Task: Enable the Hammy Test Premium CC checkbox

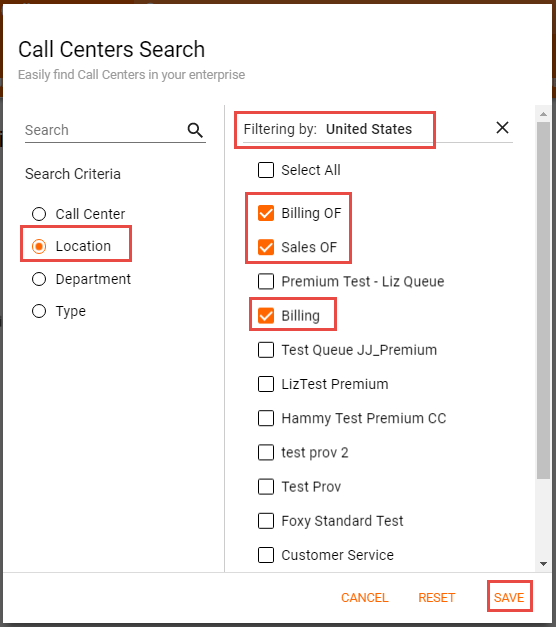Action: coord(266,418)
